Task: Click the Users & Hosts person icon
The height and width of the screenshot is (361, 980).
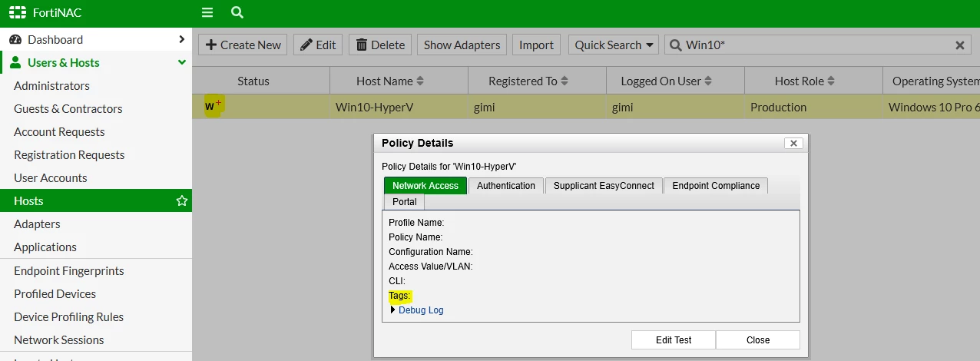Action: click(15, 62)
